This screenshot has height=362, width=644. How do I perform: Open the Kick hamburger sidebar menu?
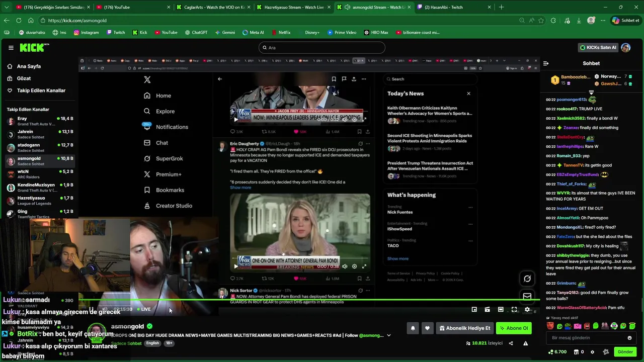[x=11, y=48]
